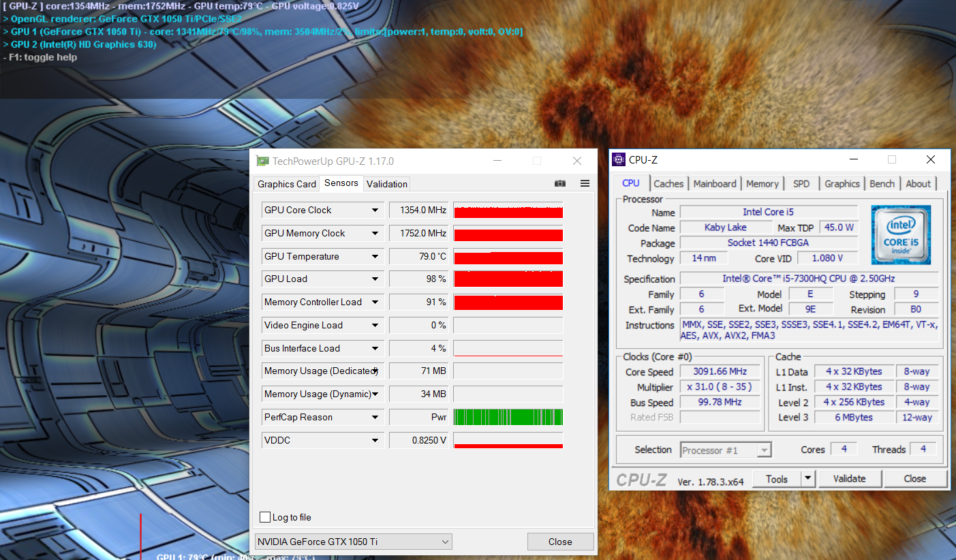
Task: Click the Tools button in CPU-Z
Action: click(777, 479)
